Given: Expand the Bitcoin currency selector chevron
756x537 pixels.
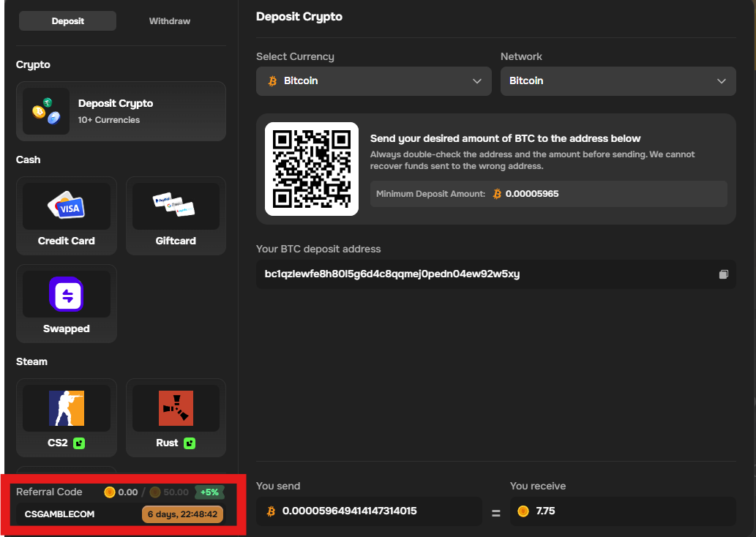Looking at the screenshot, I should [477, 81].
